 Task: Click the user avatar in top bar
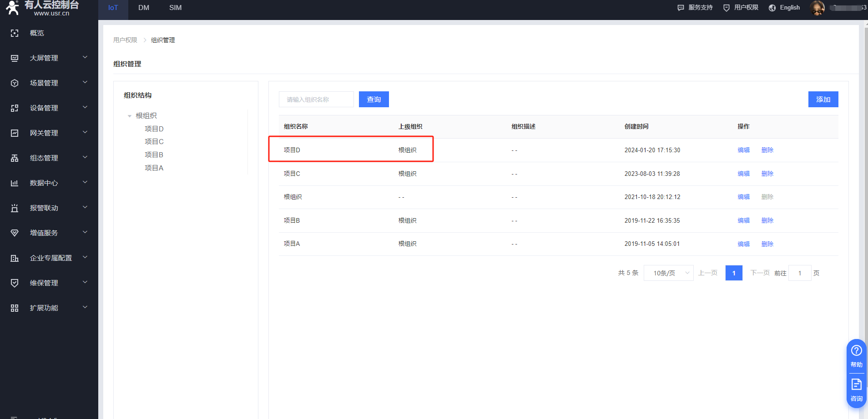coord(817,8)
